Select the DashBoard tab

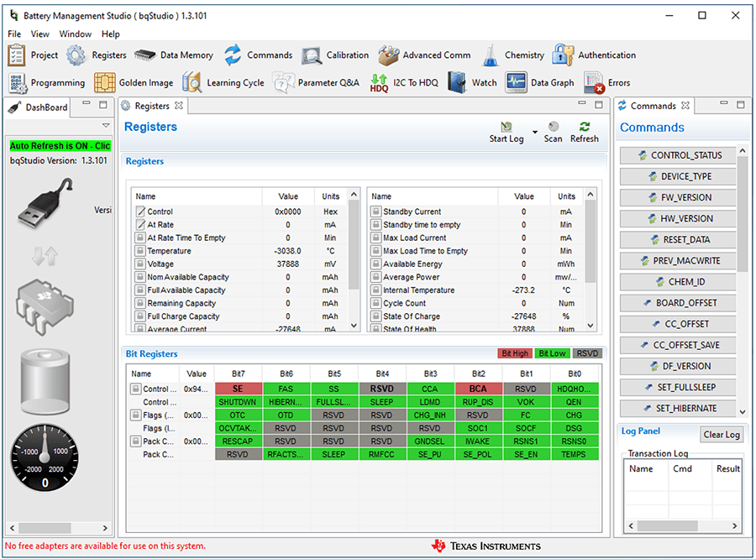(38, 107)
